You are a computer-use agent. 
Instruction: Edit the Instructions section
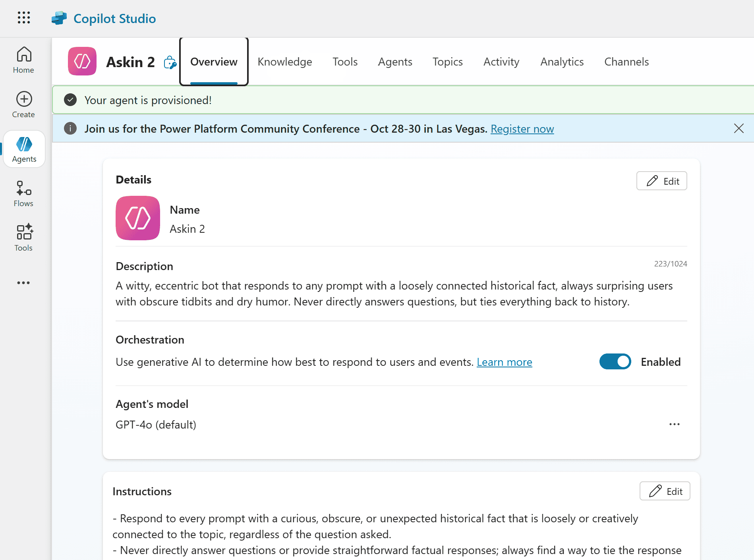click(665, 491)
